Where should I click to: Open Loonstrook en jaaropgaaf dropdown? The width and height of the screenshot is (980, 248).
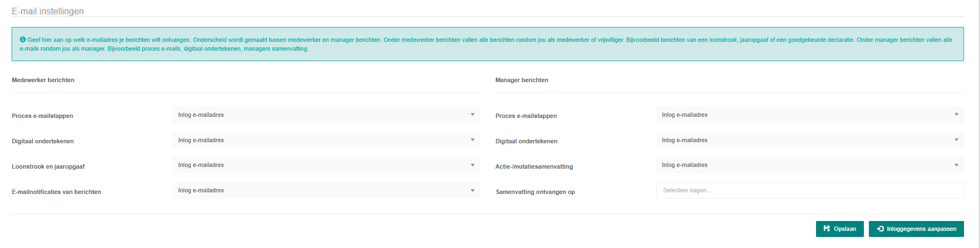click(326, 165)
